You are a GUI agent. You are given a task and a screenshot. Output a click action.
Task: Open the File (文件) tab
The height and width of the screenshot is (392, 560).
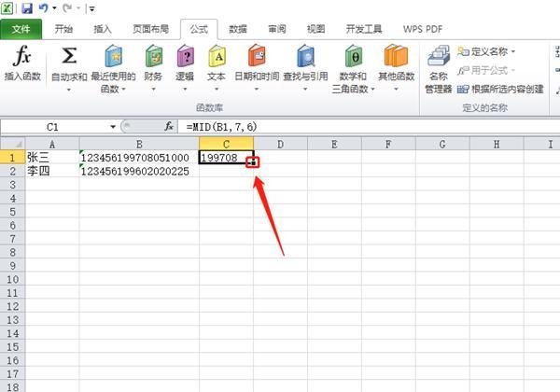click(x=21, y=29)
